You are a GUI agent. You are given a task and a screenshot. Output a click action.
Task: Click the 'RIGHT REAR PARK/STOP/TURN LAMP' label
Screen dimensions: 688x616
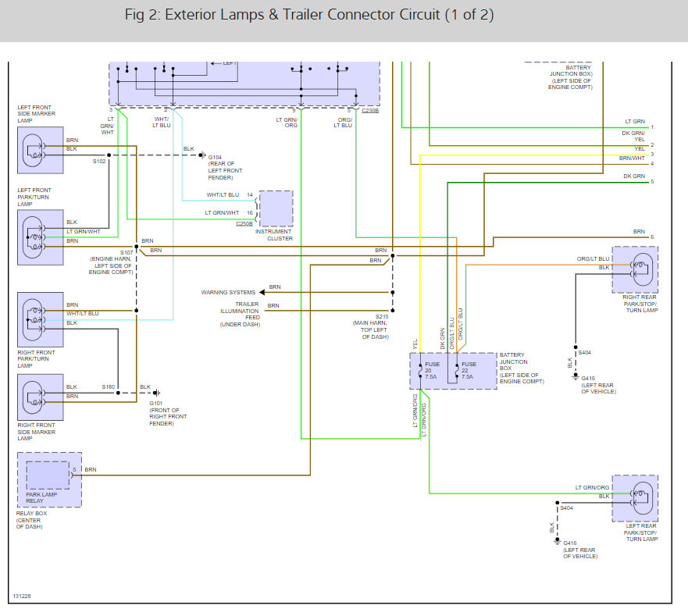pos(640,304)
